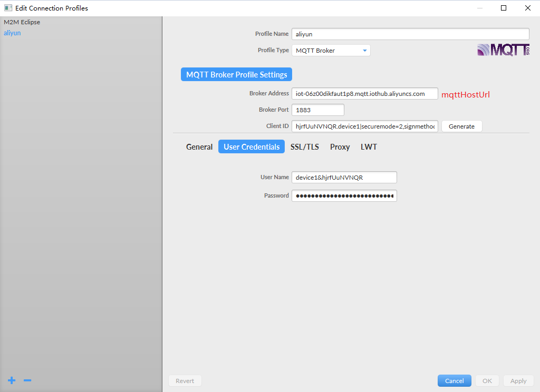Screen dimensions: 540x392
Task: Click the User Name label
Action: tap(274, 177)
